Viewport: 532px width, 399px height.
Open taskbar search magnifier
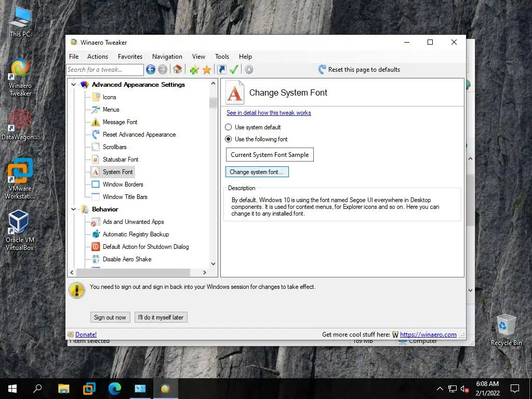click(x=37, y=389)
